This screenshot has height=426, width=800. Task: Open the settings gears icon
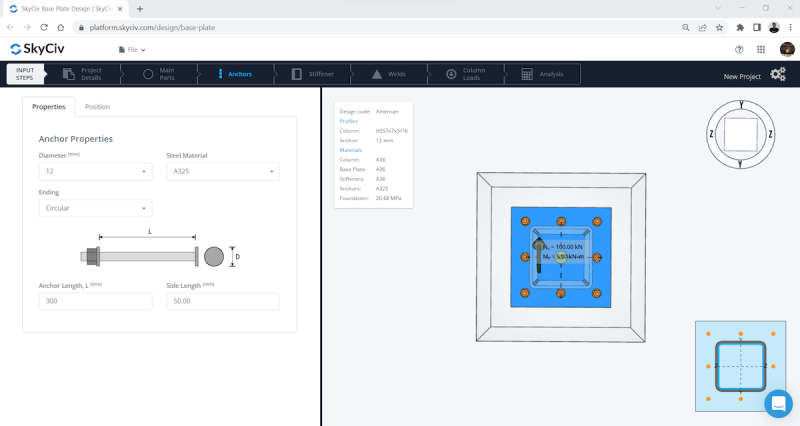coord(777,75)
